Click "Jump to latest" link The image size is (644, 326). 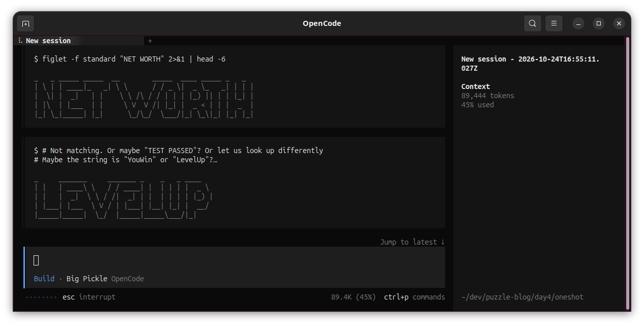[x=413, y=242]
